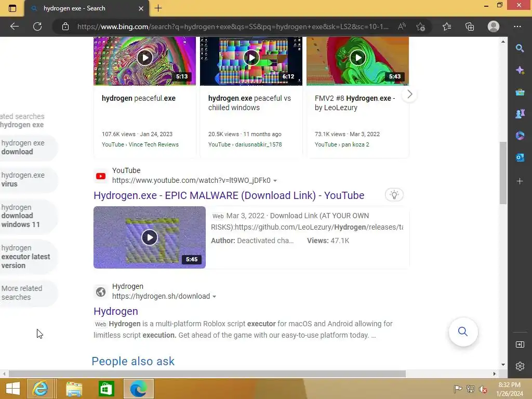Close the hydrogen exe Search tab

coord(141,8)
